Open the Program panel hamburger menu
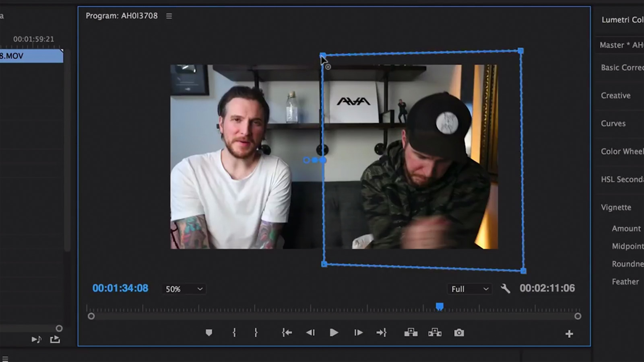 tap(169, 16)
